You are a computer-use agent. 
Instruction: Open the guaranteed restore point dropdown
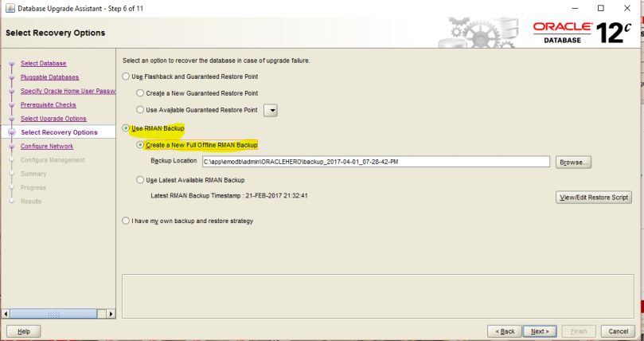[270, 110]
